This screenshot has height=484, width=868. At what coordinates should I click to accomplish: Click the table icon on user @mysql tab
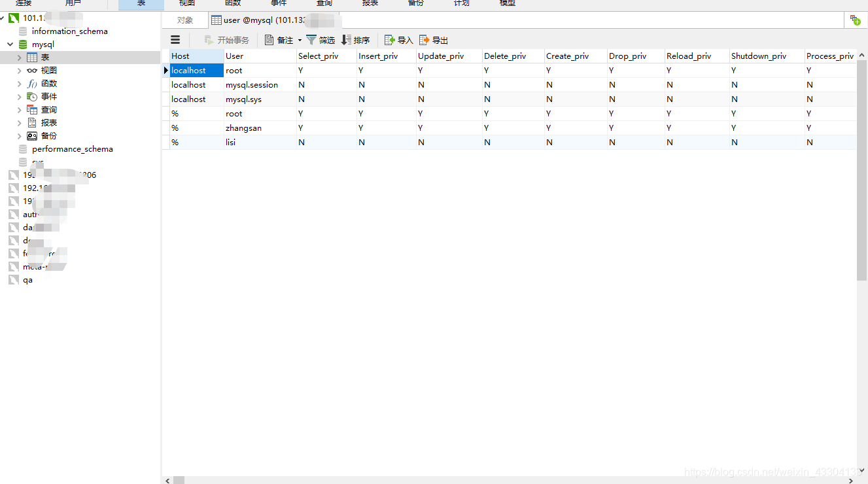(217, 20)
